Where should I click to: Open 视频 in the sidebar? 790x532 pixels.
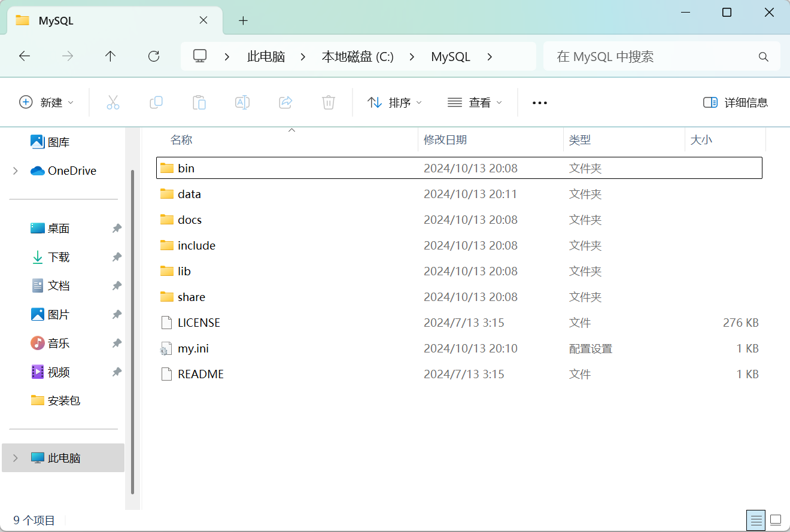(x=50, y=372)
